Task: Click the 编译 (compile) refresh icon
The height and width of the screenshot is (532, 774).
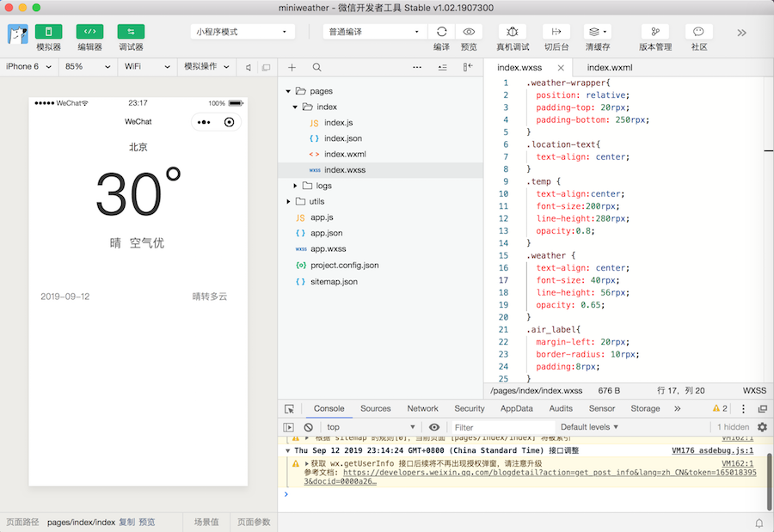Action: tap(441, 32)
